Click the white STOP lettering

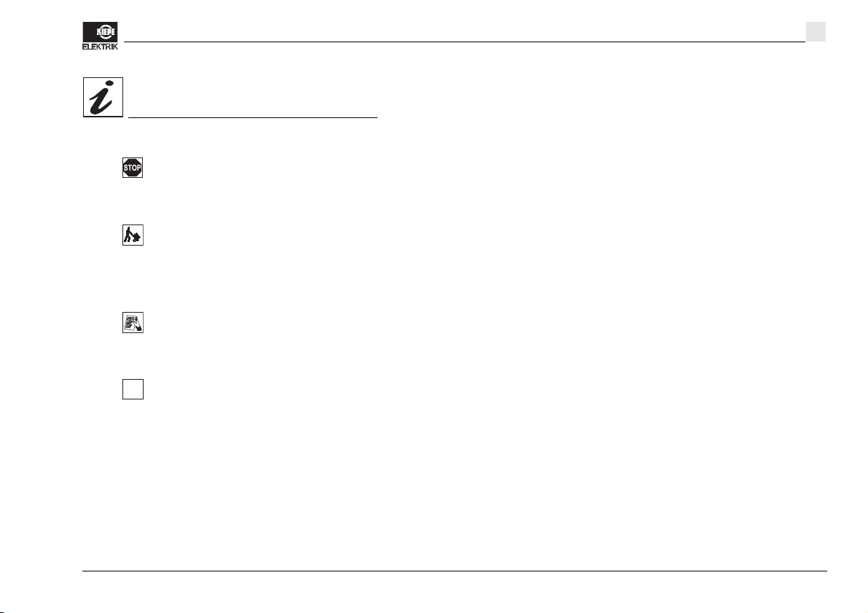click(133, 168)
